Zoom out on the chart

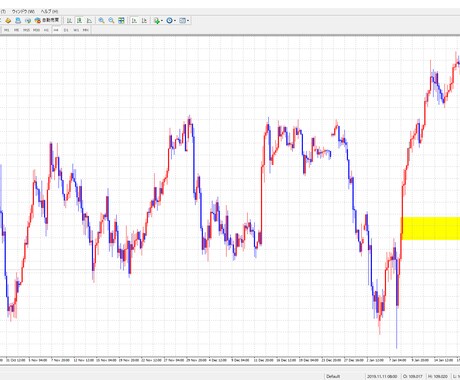(111, 21)
